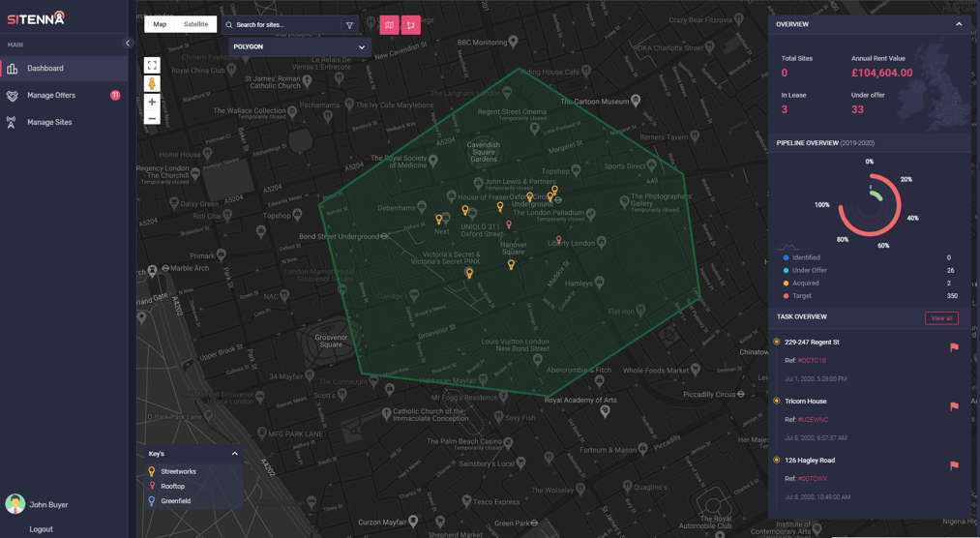Switch to the standard Map view

pos(160,24)
